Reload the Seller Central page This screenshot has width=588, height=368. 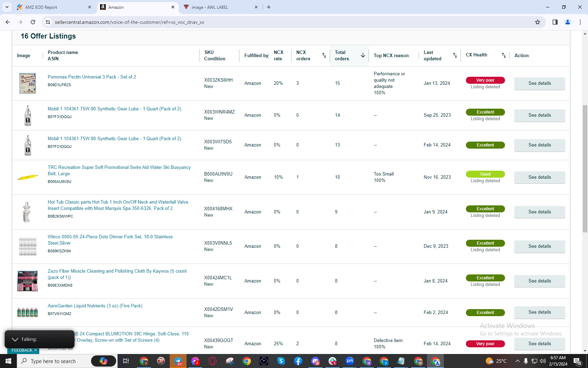pyautogui.click(x=33, y=22)
